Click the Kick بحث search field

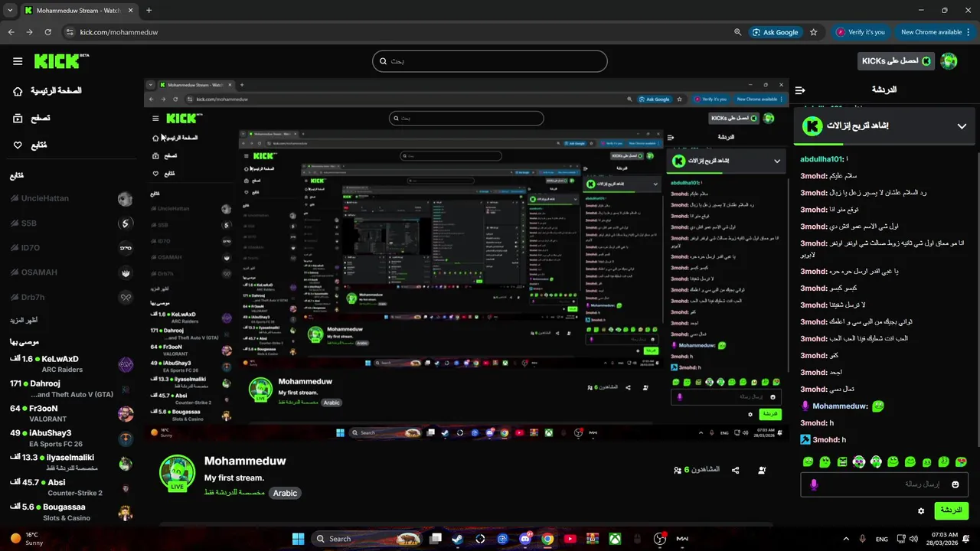tap(490, 61)
